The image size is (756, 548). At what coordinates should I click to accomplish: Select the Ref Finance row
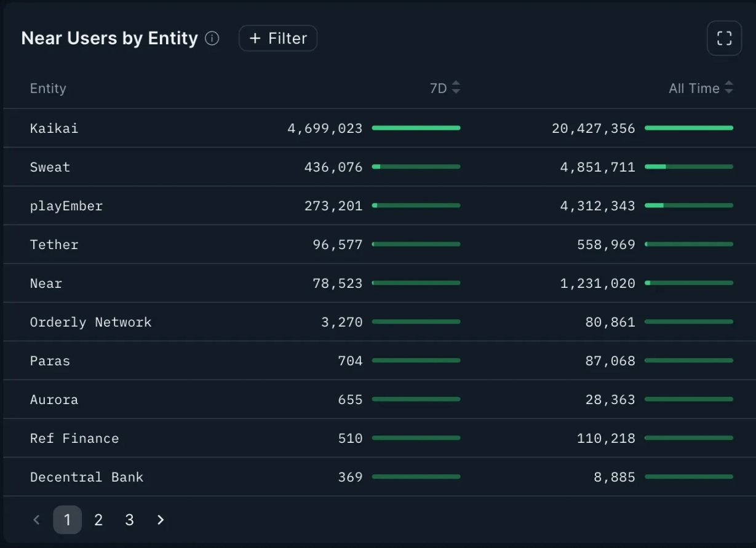point(378,438)
